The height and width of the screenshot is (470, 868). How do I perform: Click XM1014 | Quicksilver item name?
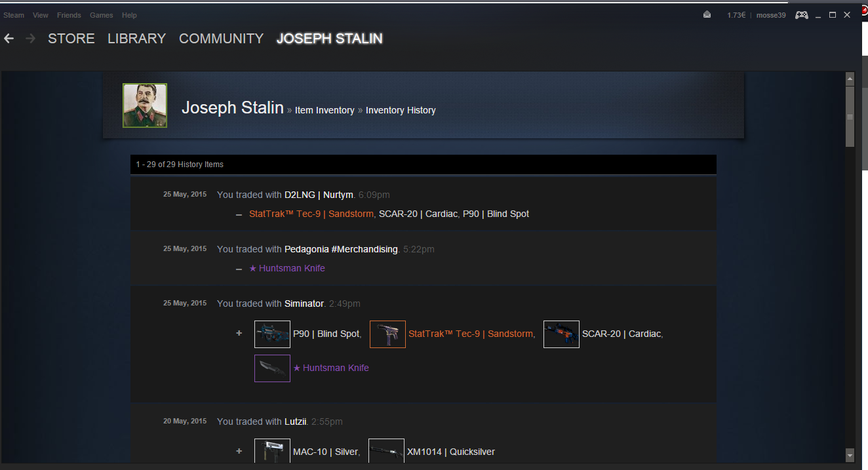[x=451, y=452]
